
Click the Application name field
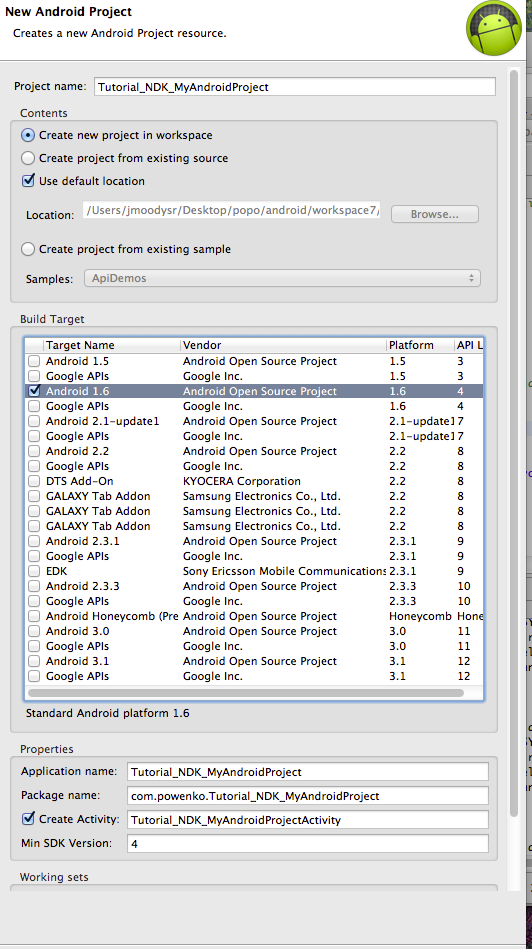point(307,772)
